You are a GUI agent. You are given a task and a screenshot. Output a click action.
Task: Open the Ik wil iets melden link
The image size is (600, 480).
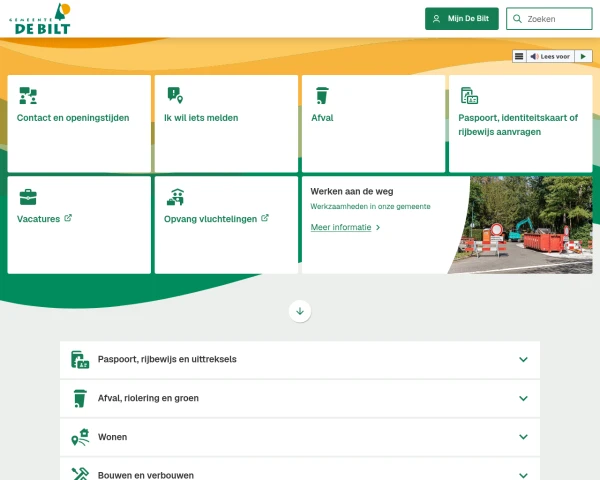pyautogui.click(x=201, y=118)
